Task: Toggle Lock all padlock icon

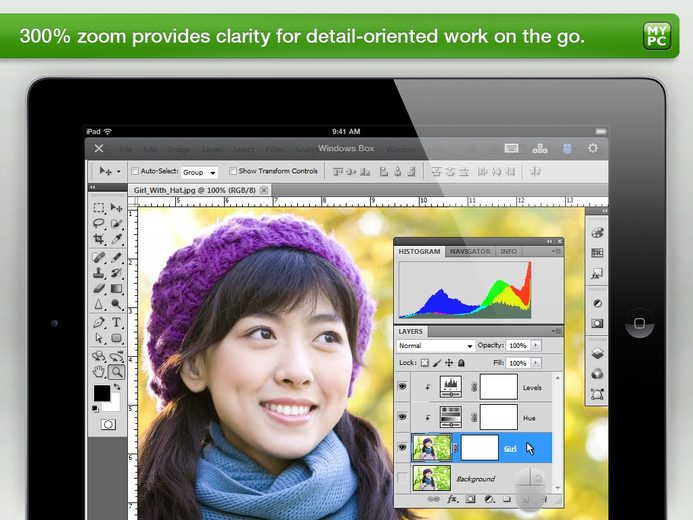Action: pos(461,363)
